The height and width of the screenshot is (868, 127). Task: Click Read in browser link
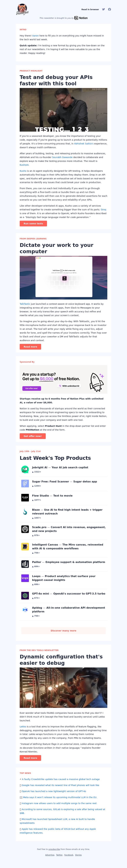90,10
